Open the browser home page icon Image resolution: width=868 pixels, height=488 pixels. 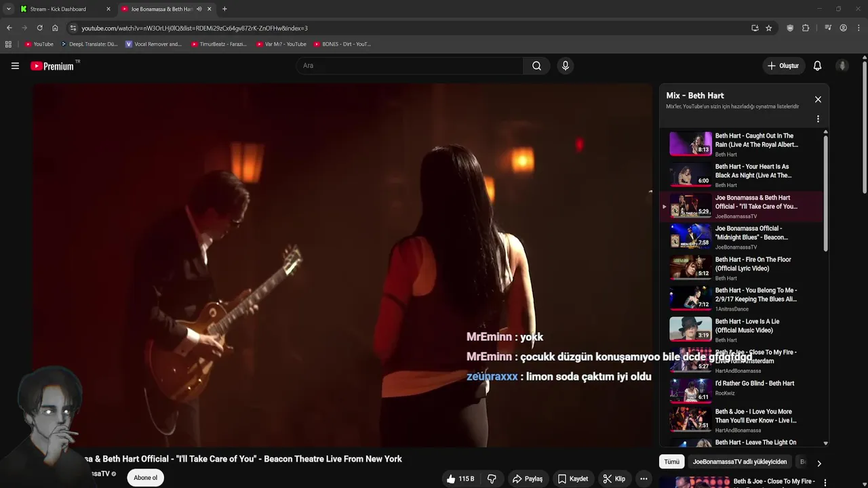click(55, 28)
